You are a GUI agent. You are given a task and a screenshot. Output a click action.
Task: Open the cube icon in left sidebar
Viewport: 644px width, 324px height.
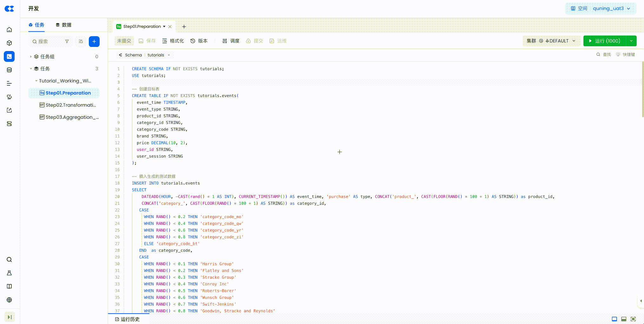click(9, 43)
